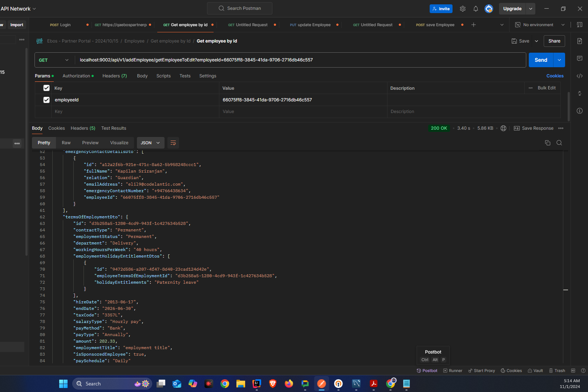Screen dimensions: 588x392
Task: Switch to the update Employee tab
Action: click(314, 25)
